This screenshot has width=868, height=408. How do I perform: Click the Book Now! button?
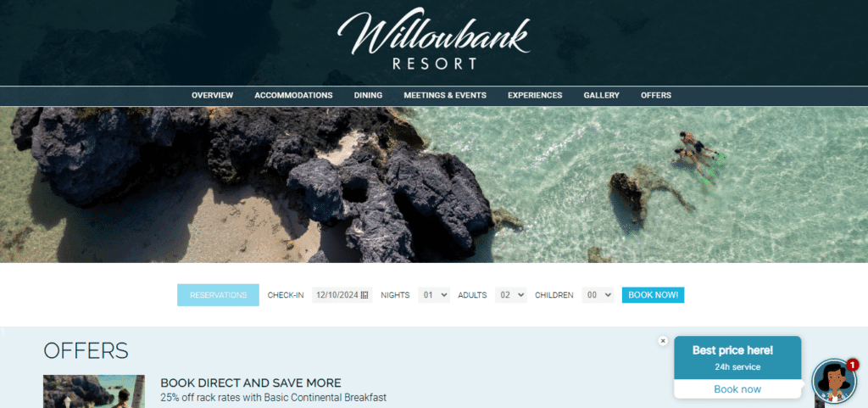pos(654,295)
